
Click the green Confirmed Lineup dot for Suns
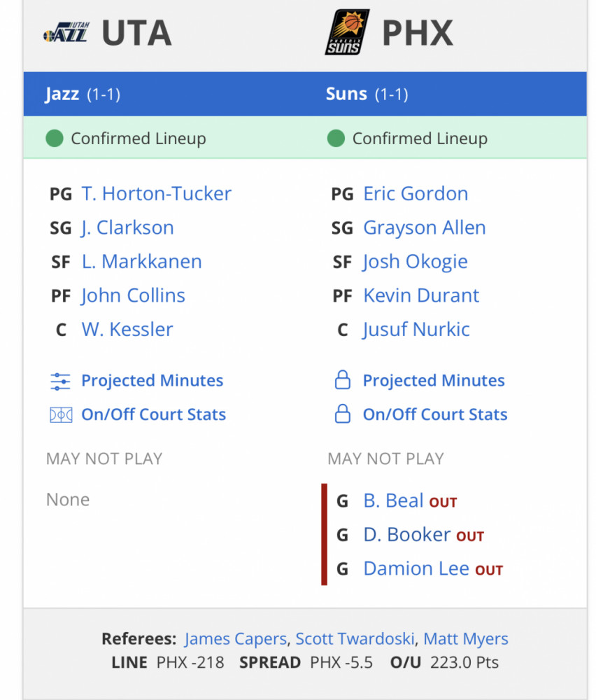pos(336,139)
